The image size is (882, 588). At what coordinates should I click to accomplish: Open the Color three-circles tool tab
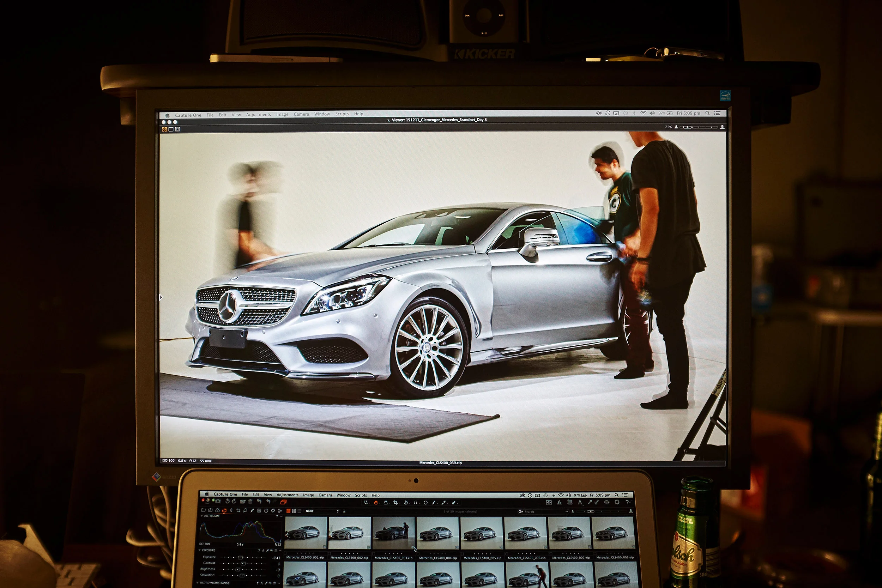[x=217, y=510]
